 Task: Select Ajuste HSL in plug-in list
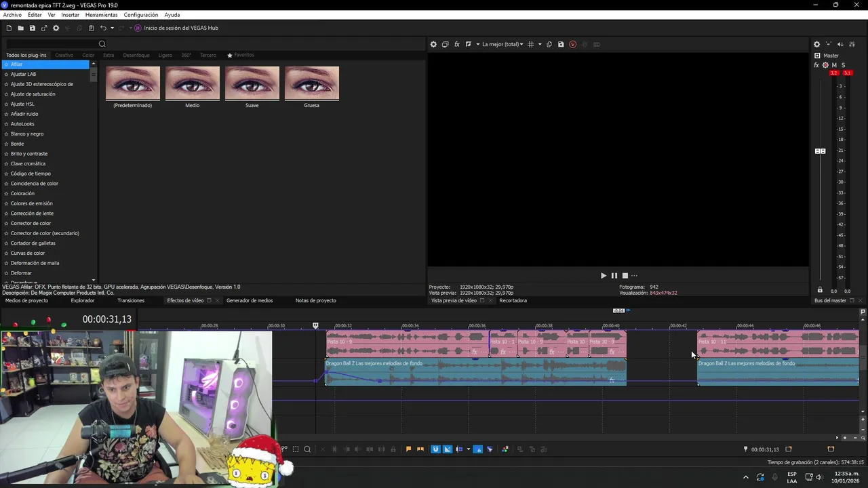click(22, 104)
